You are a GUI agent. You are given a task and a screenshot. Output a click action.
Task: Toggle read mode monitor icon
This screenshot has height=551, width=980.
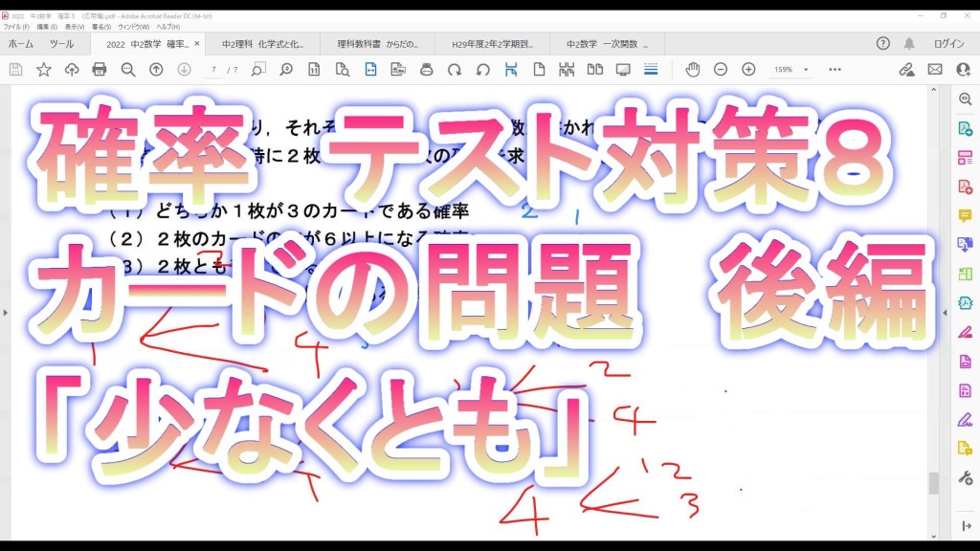click(623, 70)
